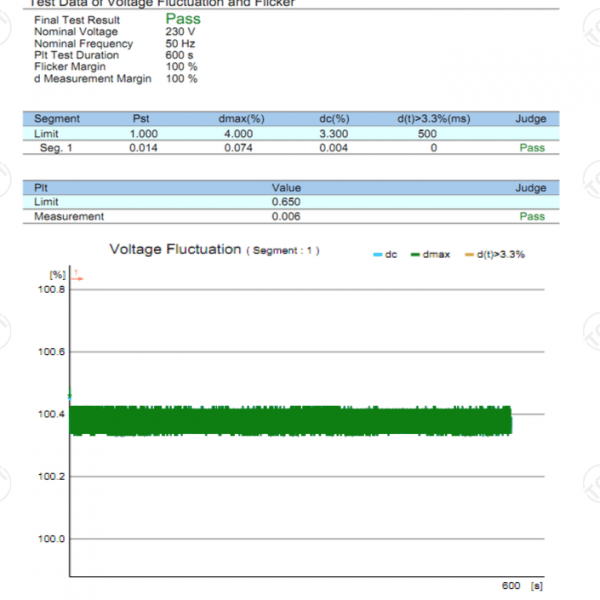Click the 230 V value
The image size is (600, 600).
tap(180, 32)
